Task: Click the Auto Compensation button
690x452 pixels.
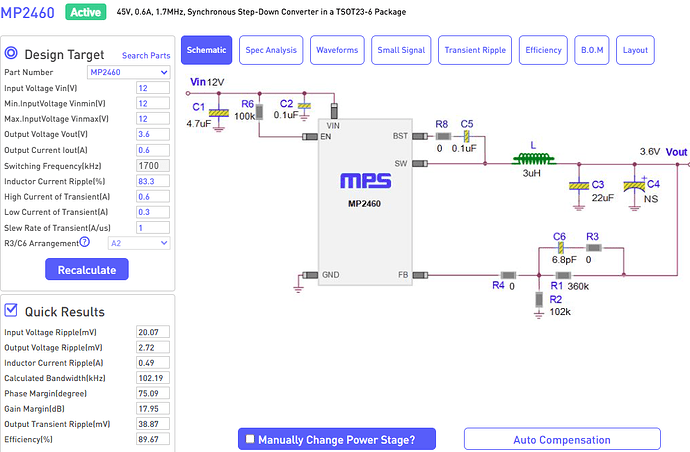Action: pos(561,439)
